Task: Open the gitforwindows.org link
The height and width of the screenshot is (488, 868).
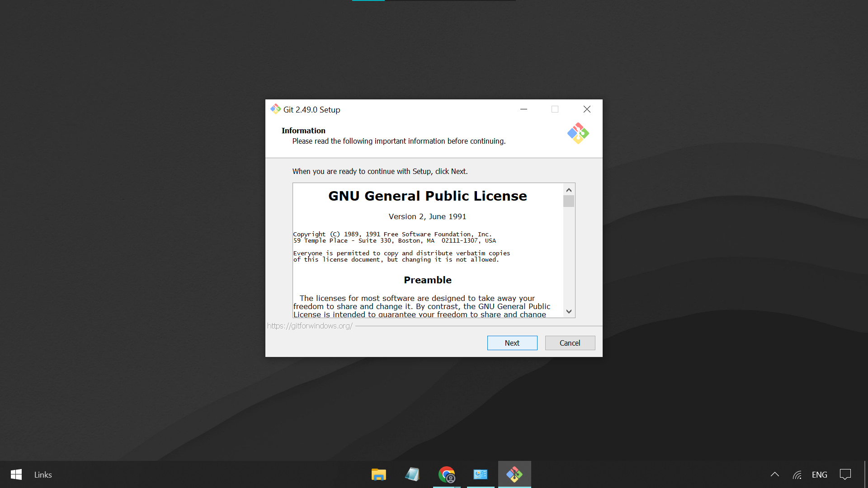Action: coord(310,326)
